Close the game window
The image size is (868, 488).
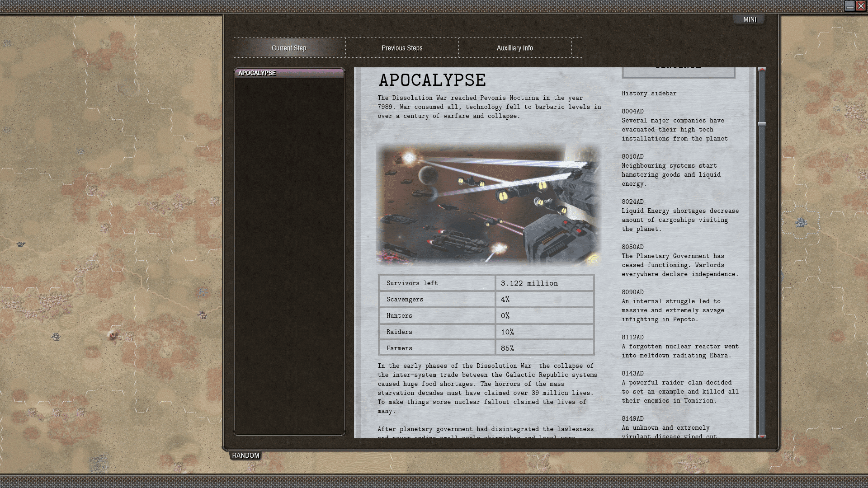point(861,6)
